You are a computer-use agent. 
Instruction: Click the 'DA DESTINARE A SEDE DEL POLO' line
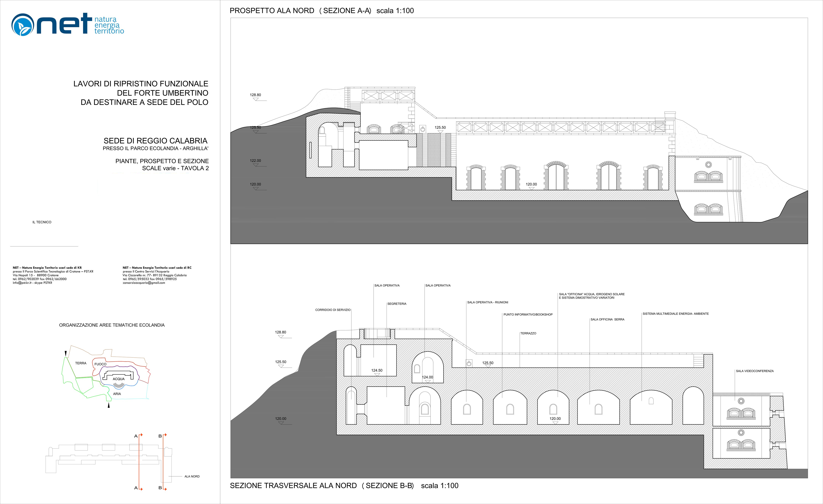tap(144, 102)
